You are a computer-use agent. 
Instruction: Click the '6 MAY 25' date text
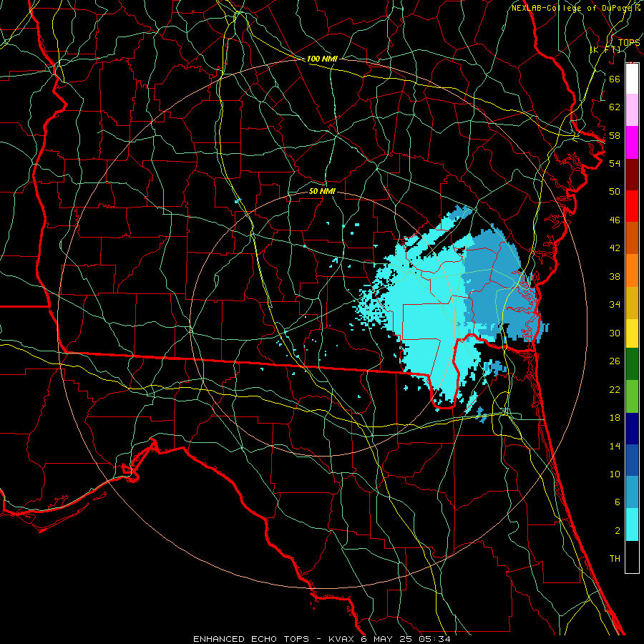pyautogui.click(x=387, y=639)
